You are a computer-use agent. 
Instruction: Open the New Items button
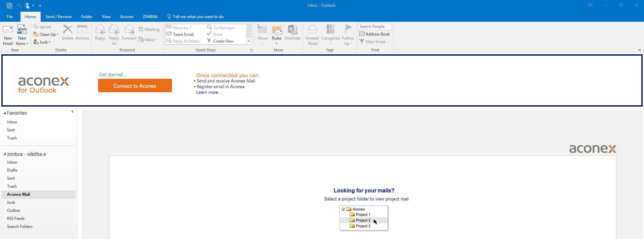click(22, 35)
